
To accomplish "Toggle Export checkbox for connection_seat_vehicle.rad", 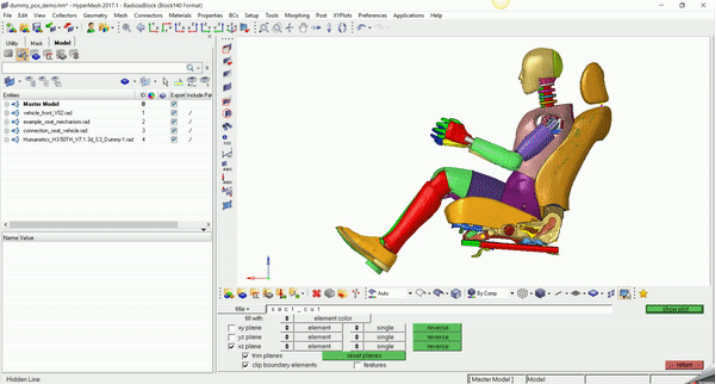I will pos(174,131).
